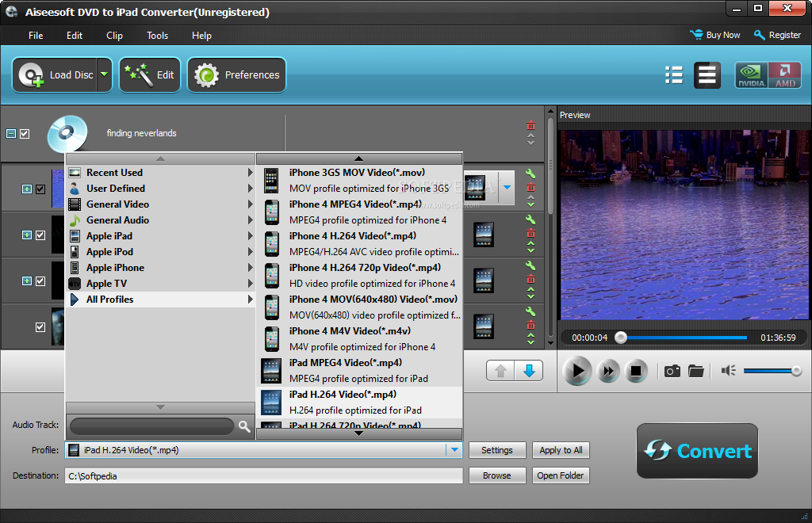Toggle the third title checkbox
The image size is (812, 523).
(x=40, y=281)
